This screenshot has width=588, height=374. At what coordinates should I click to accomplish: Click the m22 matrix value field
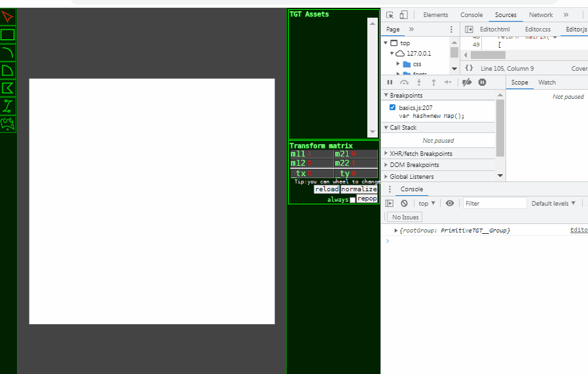[x=364, y=163]
